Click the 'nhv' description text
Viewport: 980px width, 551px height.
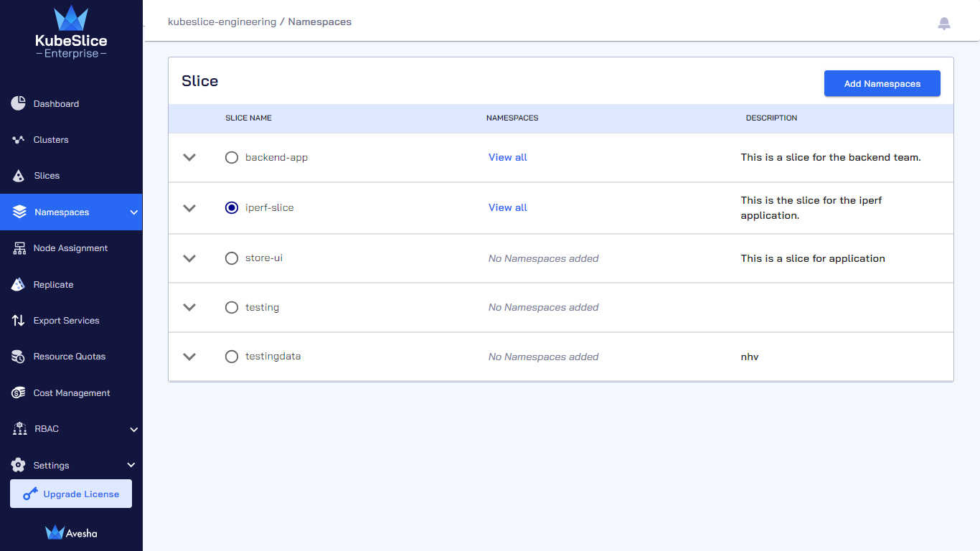750,357
